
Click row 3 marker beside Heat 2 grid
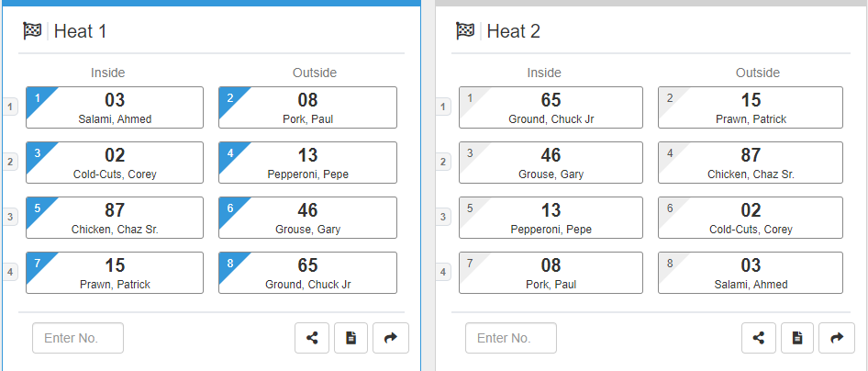[443, 218]
